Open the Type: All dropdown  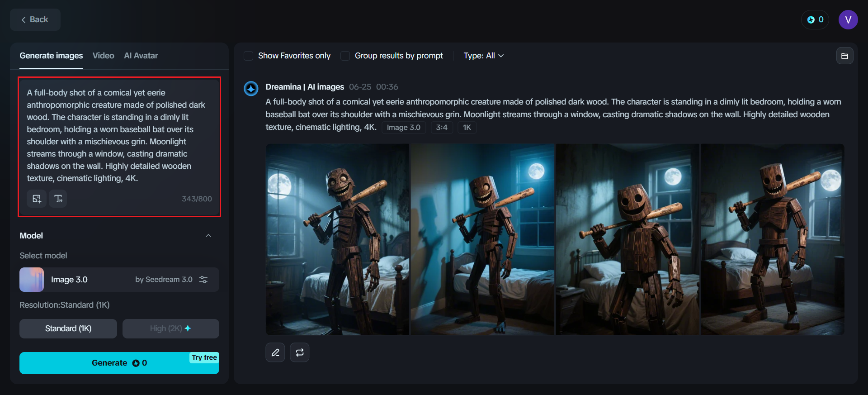[483, 56]
